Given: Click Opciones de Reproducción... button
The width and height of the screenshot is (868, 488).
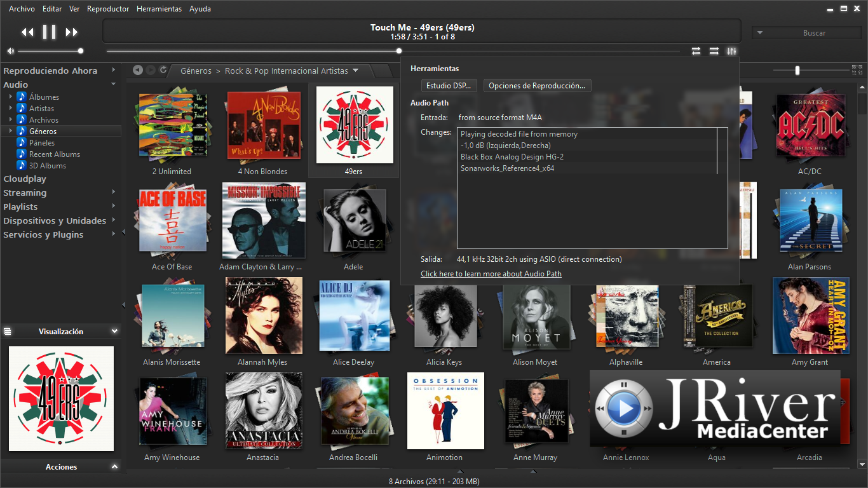Looking at the screenshot, I should pos(537,86).
